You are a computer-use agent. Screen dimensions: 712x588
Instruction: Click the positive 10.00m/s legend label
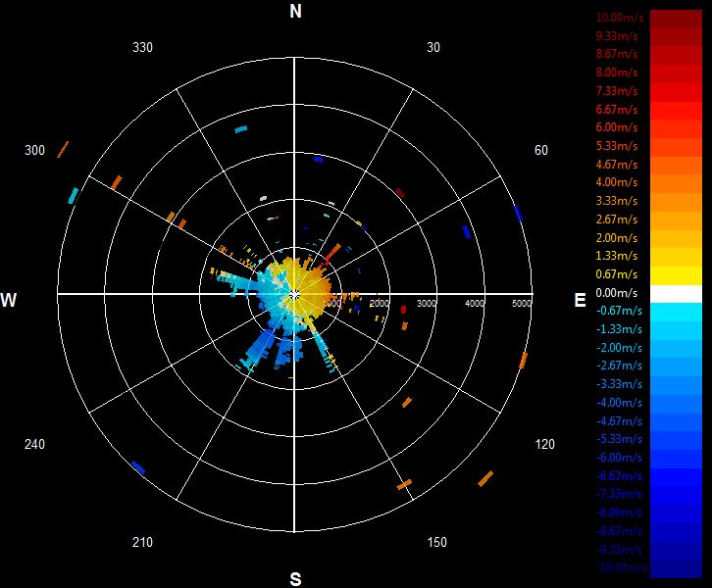620,18
